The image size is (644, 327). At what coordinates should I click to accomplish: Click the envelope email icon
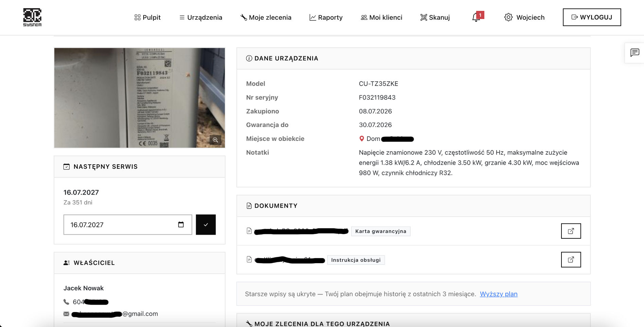(x=66, y=314)
